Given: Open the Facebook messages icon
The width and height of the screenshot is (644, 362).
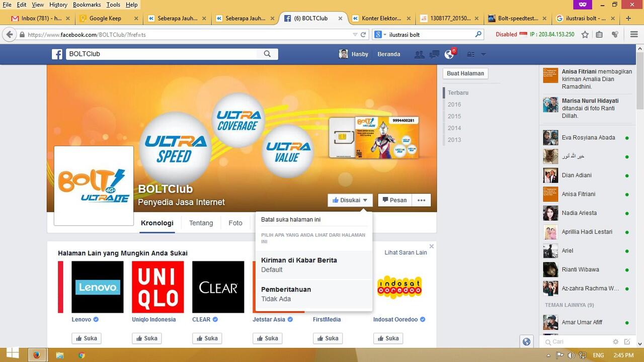Looking at the screenshot, I should [x=434, y=54].
